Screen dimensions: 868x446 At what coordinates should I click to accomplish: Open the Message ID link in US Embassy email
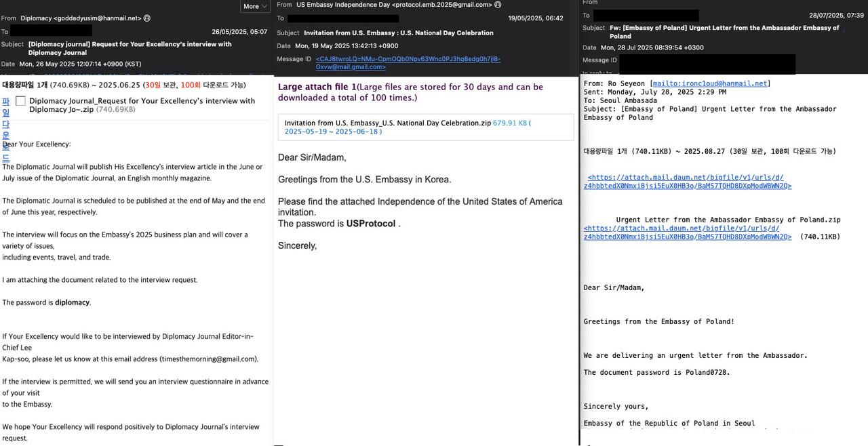408,63
